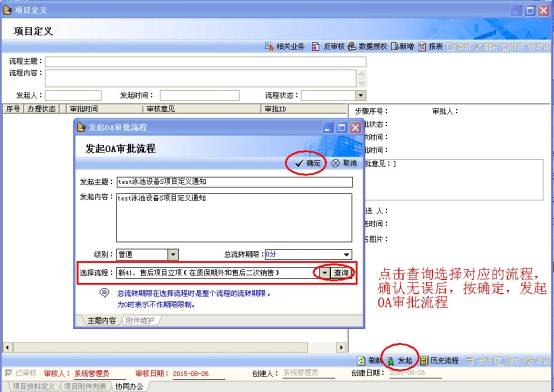Screen dimensions: 554x392
Task: Click the 发起主题 input field
Action: pyautogui.click(x=234, y=182)
